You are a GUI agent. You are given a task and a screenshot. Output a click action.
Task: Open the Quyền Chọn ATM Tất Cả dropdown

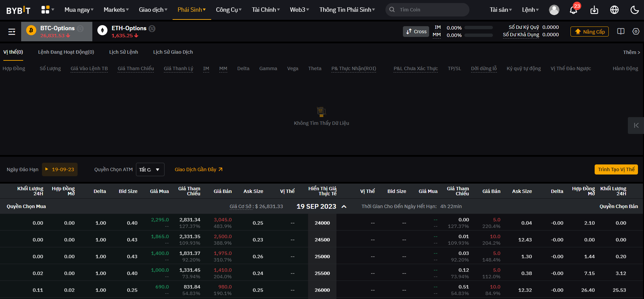coord(150,169)
